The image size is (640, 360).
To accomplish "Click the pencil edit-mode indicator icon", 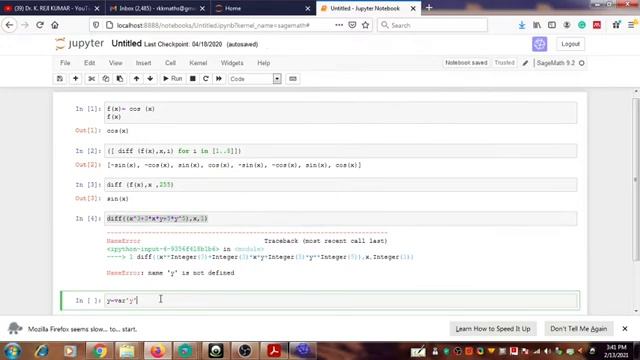I will 525,63.
